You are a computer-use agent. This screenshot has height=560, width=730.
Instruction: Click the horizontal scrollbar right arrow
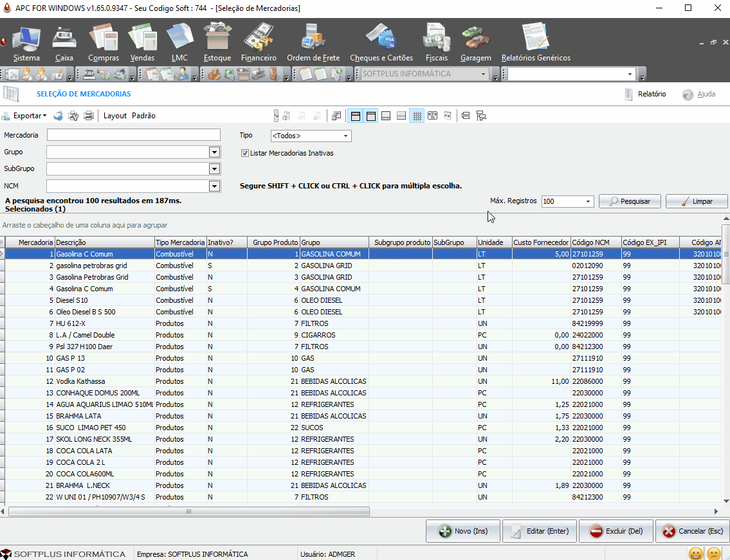pos(716,512)
